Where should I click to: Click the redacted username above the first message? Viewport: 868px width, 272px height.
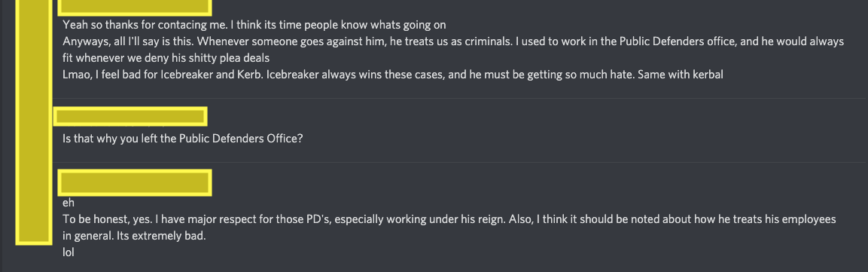point(135,7)
